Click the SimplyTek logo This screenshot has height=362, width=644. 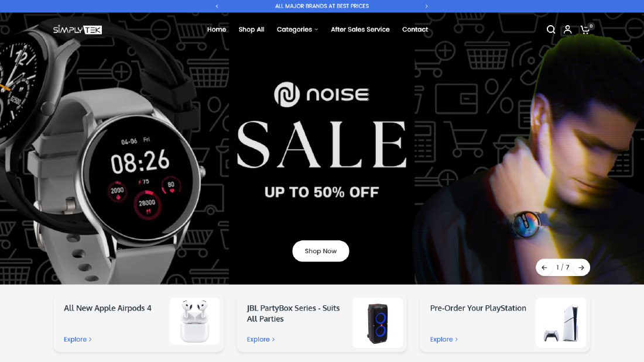pos(77,30)
